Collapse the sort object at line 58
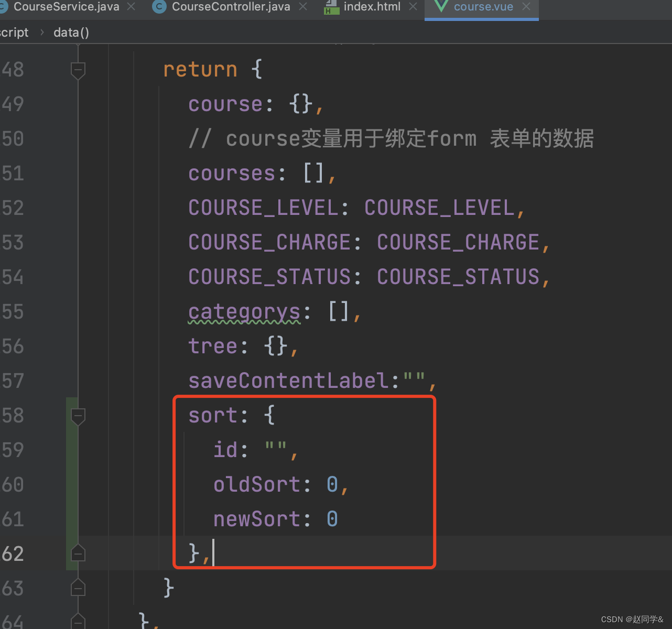 pos(78,417)
